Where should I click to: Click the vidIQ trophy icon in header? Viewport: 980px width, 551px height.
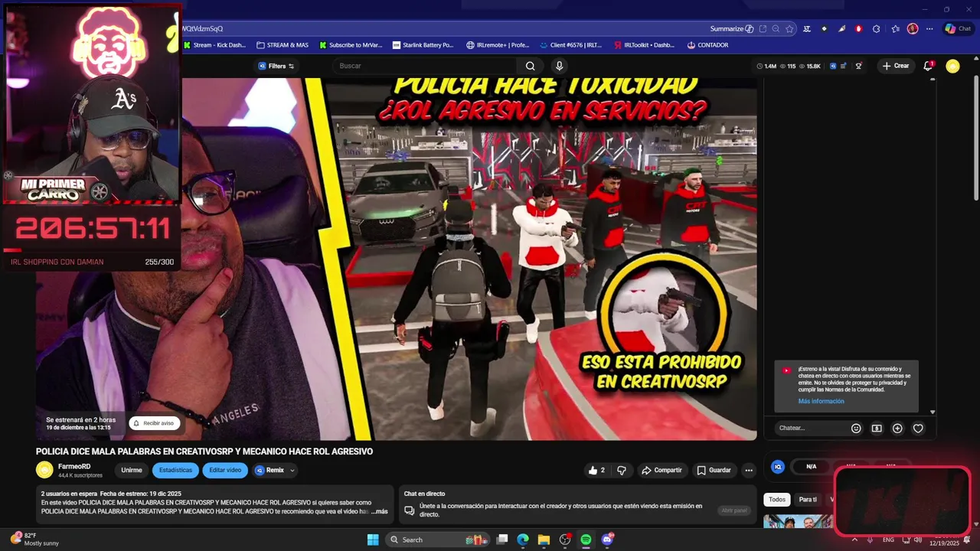(x=858, y=66)
